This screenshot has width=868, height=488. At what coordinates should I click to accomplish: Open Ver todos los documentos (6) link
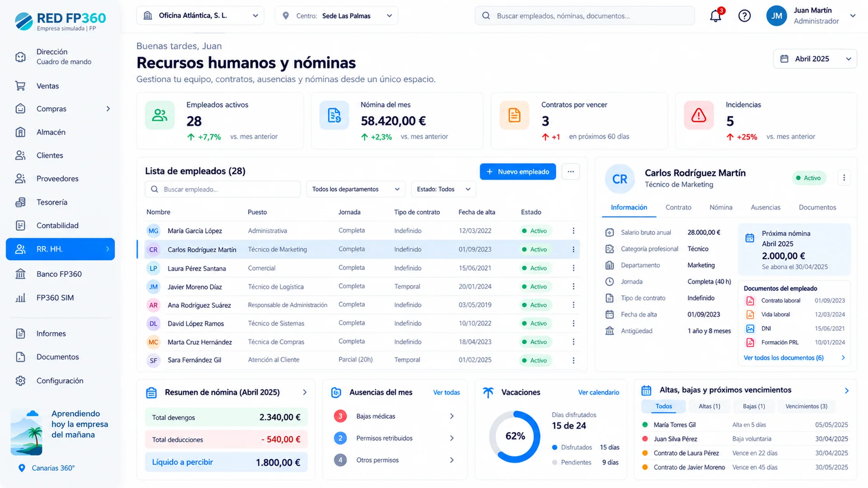[783, 358]
